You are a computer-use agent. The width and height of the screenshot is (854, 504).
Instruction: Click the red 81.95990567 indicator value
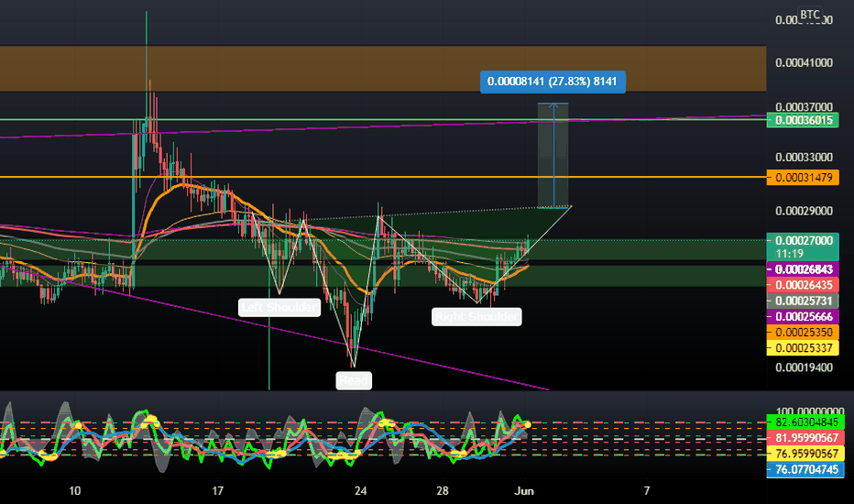805,437
